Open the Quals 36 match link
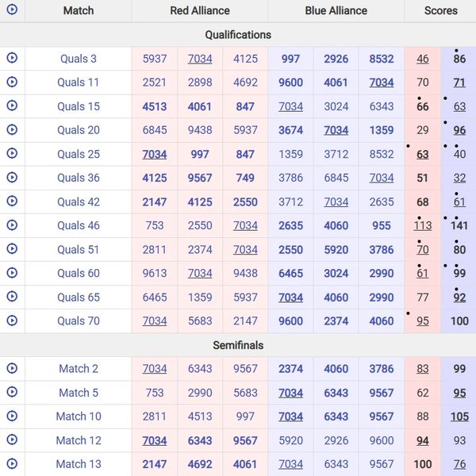The height and width of the screenshot is (476, 476). click(x=79, y=178)
